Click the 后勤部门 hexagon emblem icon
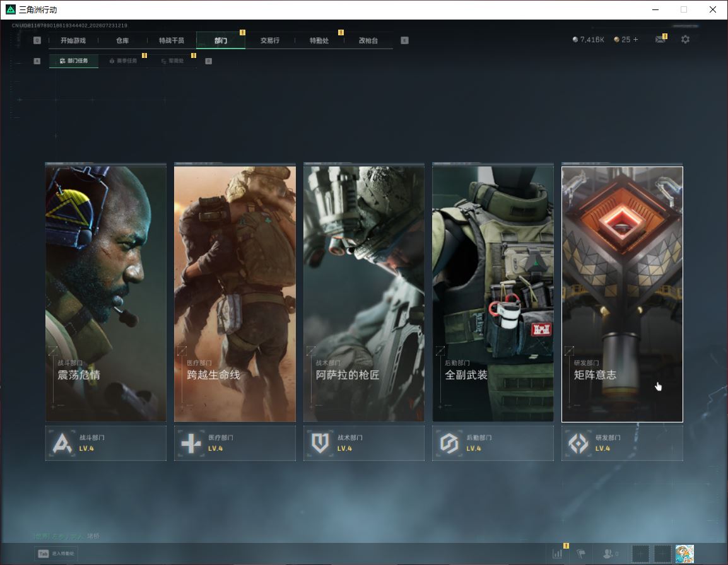The height and width of the screenshot is (565, 728). (449, 443)
